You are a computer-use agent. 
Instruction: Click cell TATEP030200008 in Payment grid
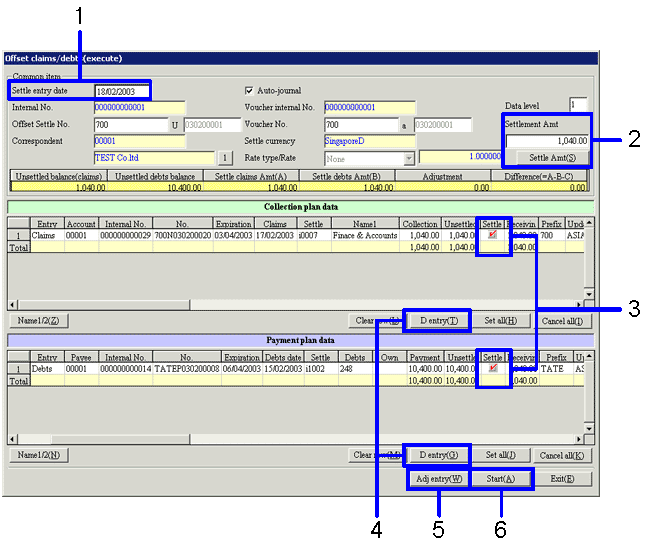point(187,369)
